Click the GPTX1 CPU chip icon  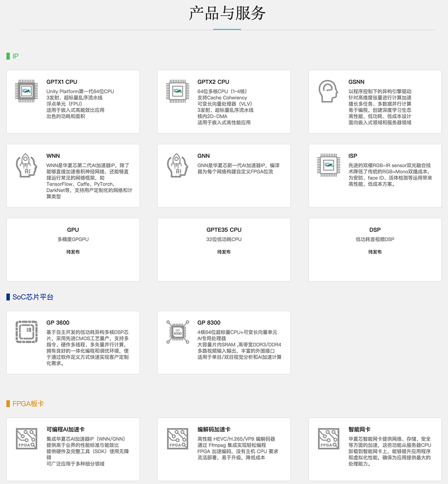click(x=26, y=91)
